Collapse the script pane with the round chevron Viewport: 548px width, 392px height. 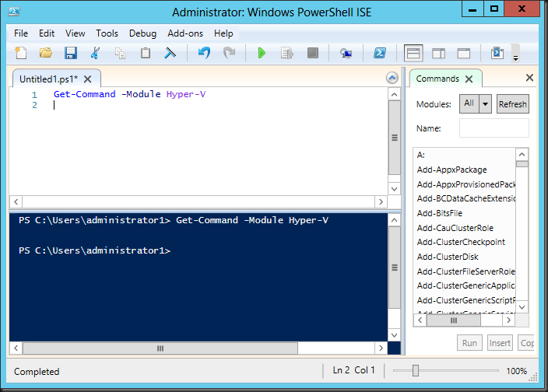pyautogui.click(x=392, y=78)
